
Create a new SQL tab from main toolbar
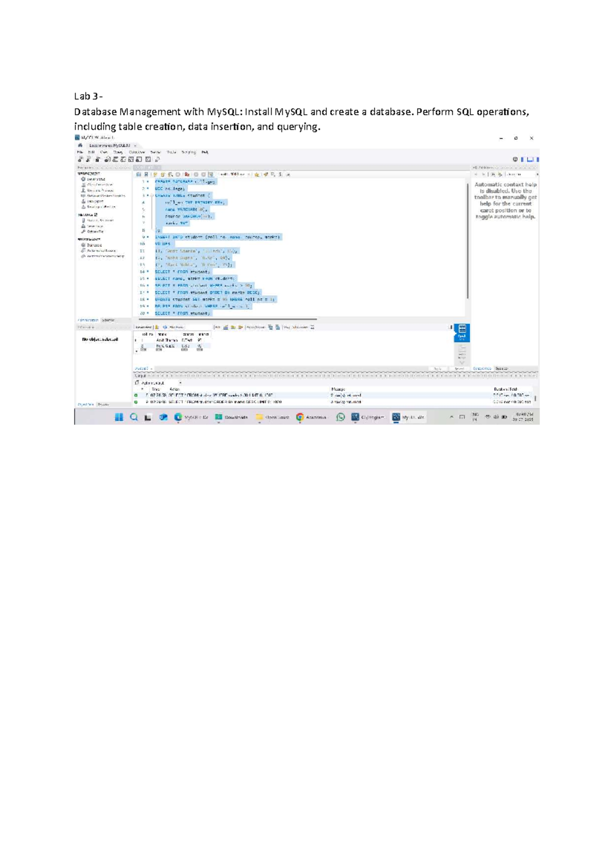(80, 159)
